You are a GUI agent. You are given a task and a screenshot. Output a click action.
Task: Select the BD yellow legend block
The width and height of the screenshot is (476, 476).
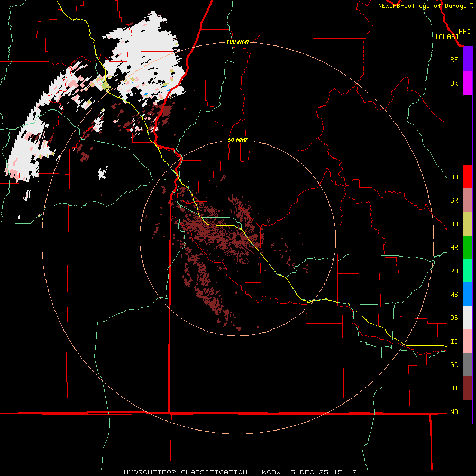467,224
